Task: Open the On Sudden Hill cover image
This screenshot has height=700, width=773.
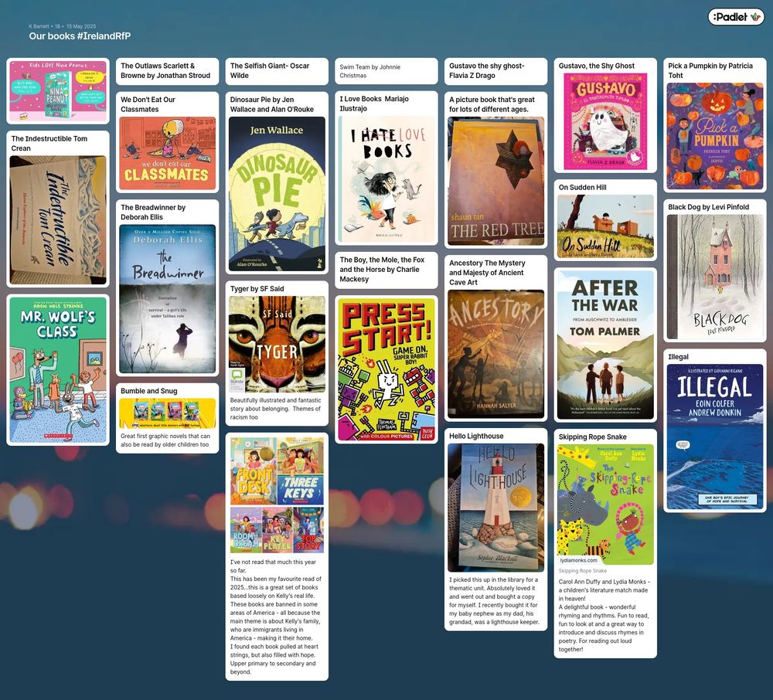Action: [x=605, y=226]
